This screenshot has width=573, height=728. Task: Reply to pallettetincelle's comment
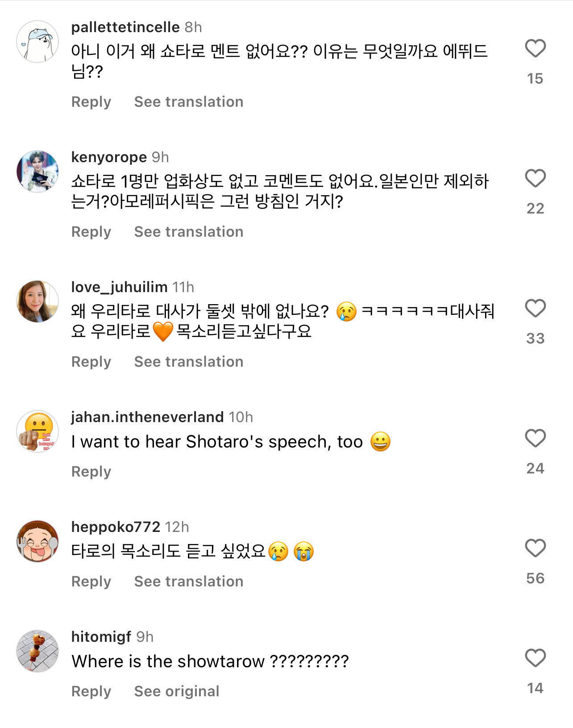91,102
